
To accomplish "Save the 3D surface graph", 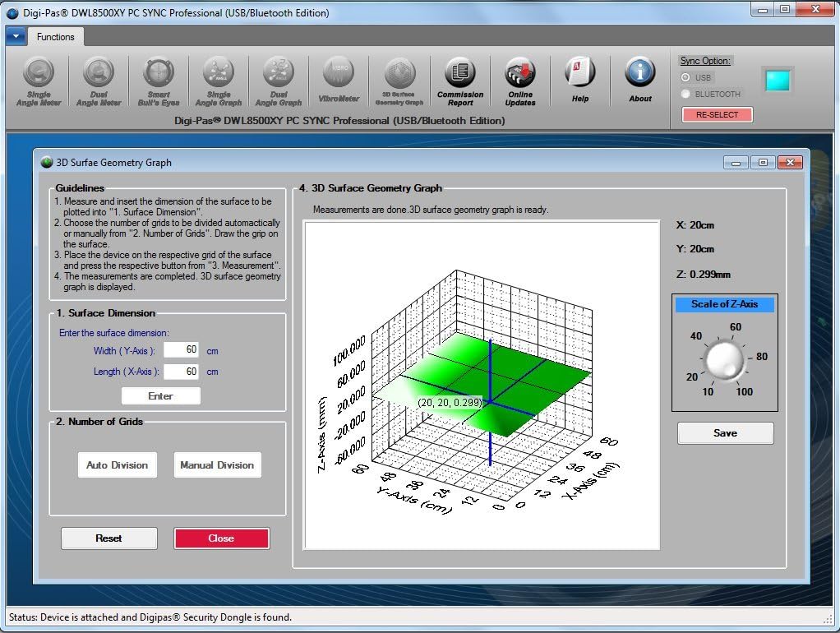I will tap(725, 433).
